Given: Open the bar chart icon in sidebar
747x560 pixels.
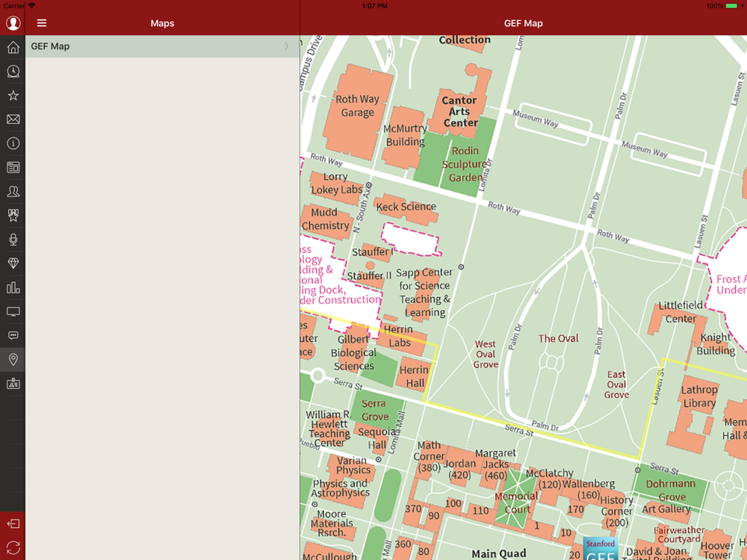Looking at the screenshot, I should coord(13,287).
